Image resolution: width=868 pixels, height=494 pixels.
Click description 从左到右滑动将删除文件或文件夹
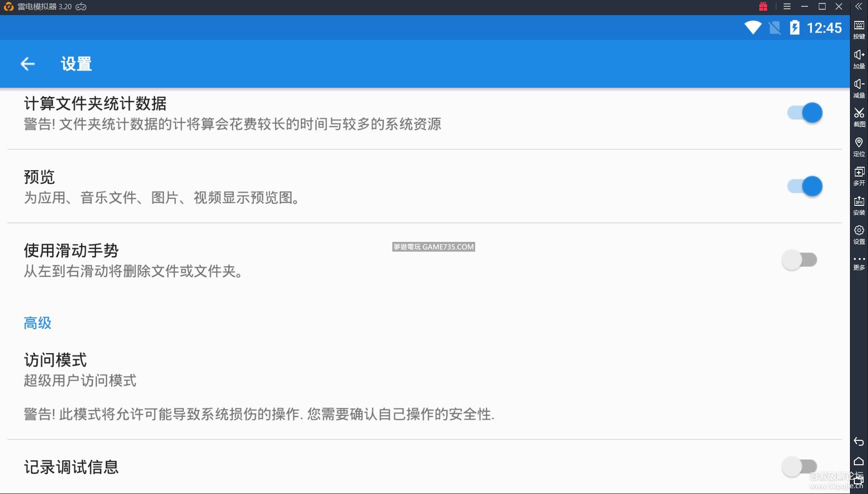(134, 271)
